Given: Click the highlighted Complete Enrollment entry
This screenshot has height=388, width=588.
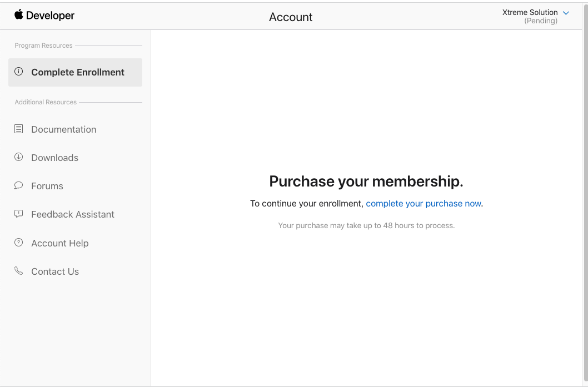Looking at the screenshot, I should tap(78, 72).
